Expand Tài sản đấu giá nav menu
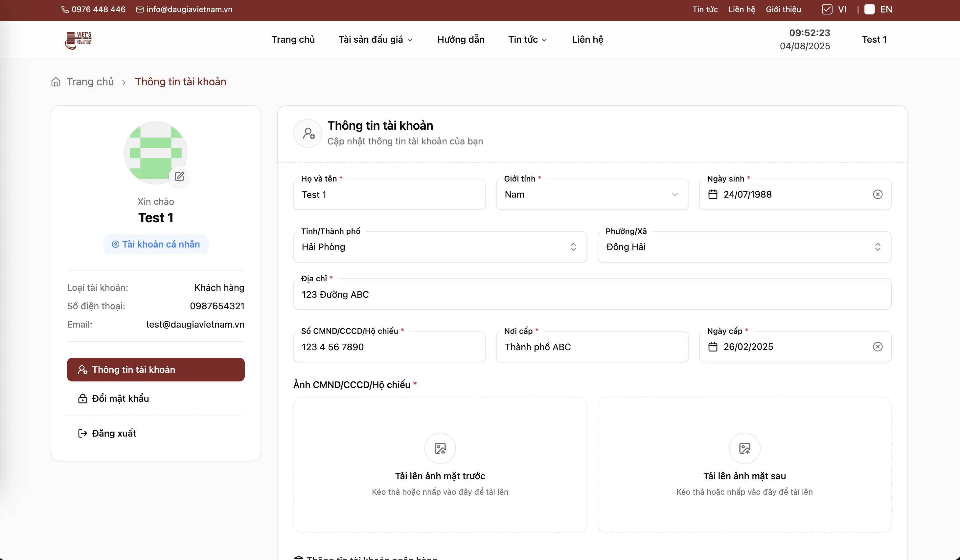960x560 pixels. point(375,40)
